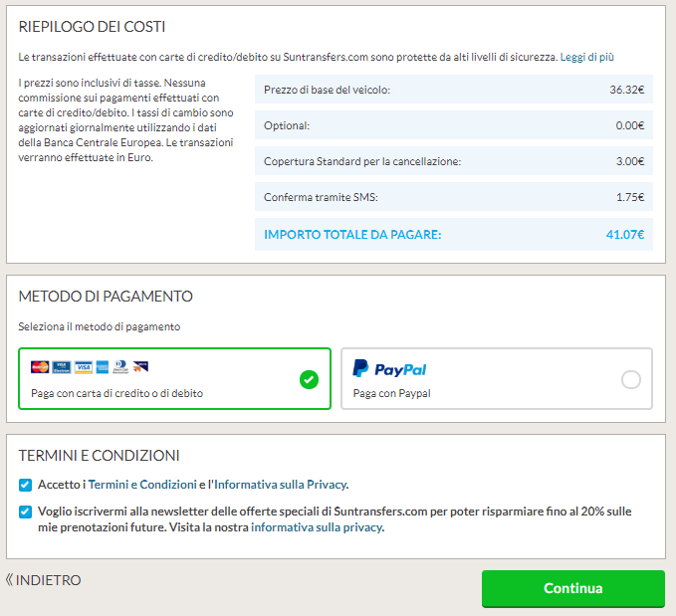Select the PayPal payment radio button
The width and height of the screenshot is (676, 616).
(631, 380)
